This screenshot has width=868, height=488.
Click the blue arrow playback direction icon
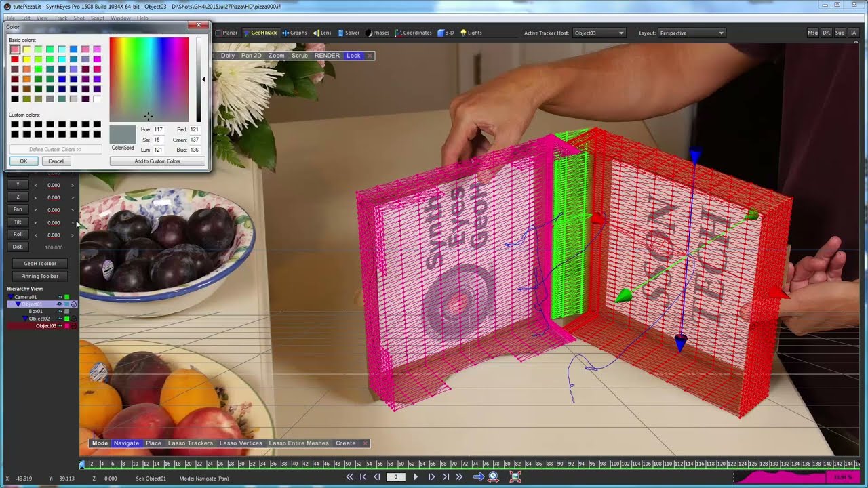pyautogui.click(x=478, y=477)
